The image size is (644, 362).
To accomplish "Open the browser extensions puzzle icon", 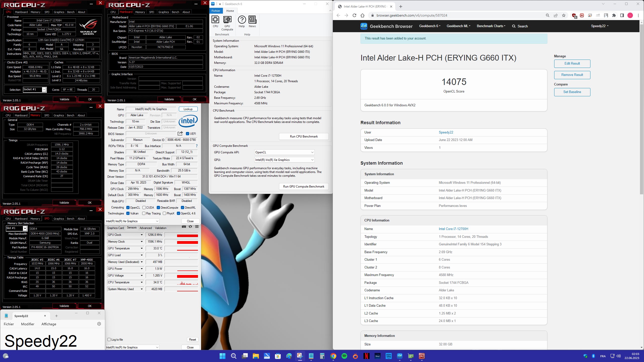I will coord(614,15).
